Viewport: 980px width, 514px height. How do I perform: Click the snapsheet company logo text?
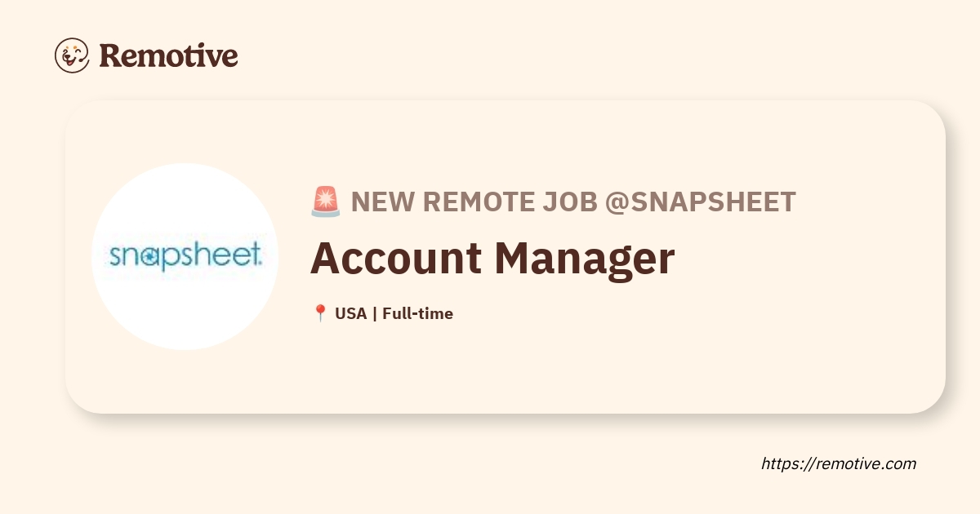pos(185,256)
